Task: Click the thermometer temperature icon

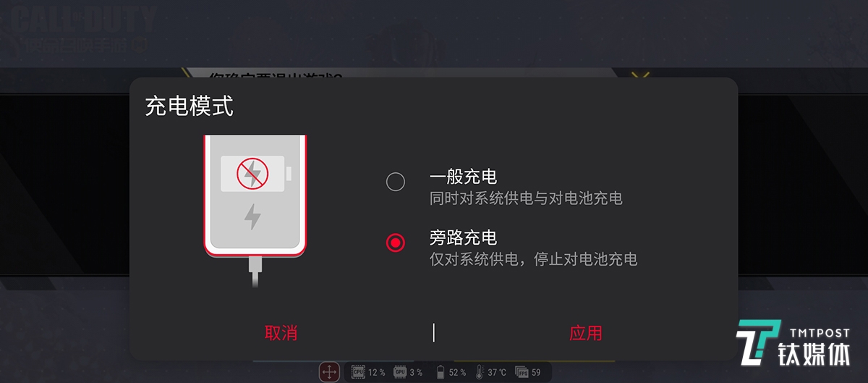Action: coord(480,372)
